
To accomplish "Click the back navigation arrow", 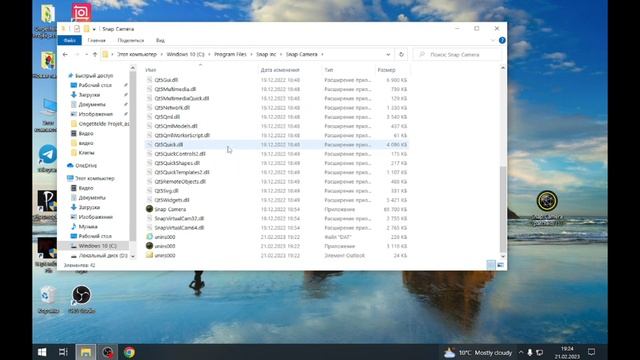I will point(65,54).
